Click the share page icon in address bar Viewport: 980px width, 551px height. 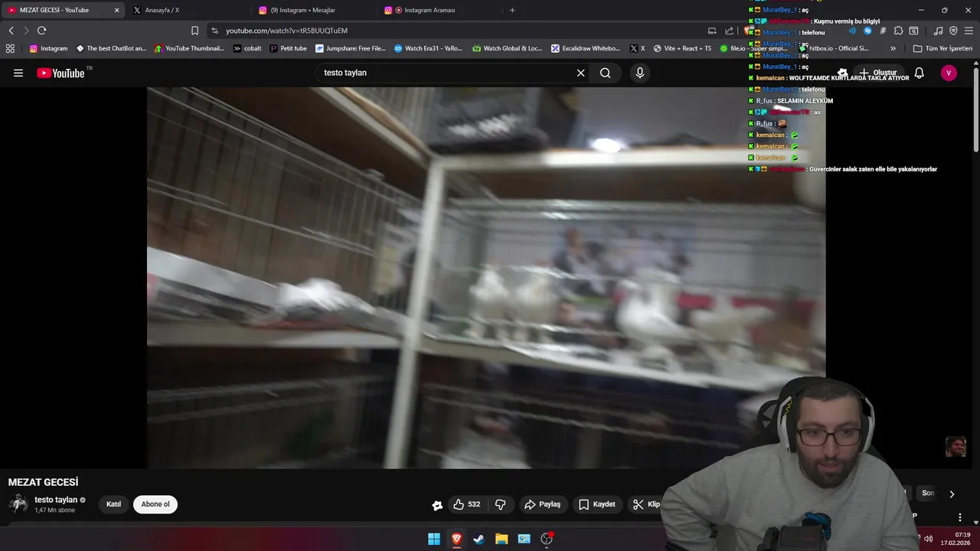730,31
